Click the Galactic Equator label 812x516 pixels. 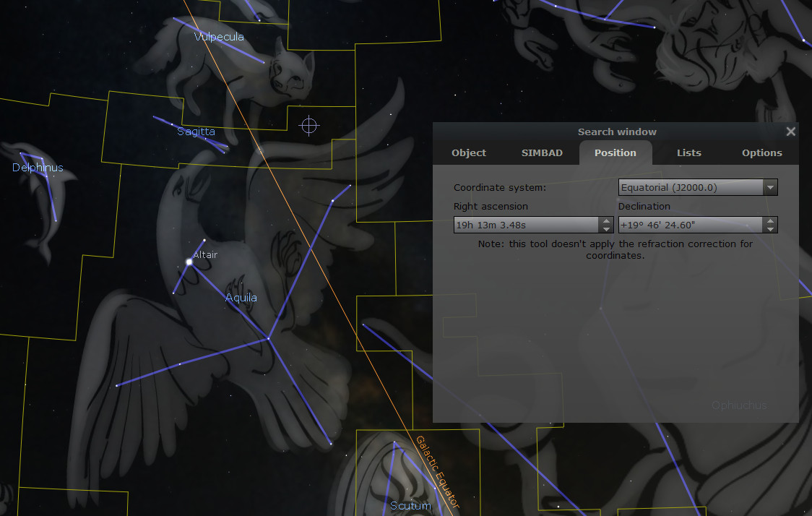(x=438, y=472)
